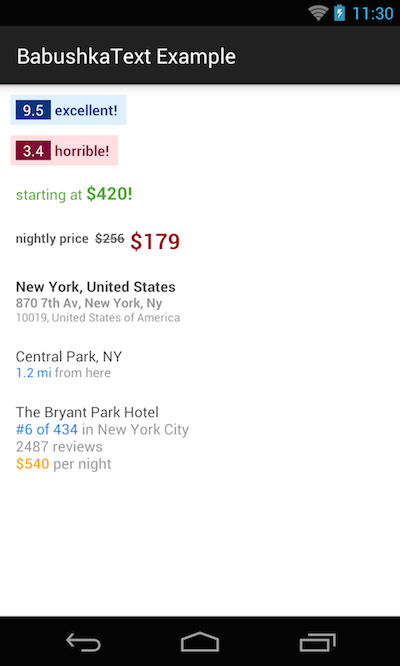Tap the green $420! price text

coord(110,194)
